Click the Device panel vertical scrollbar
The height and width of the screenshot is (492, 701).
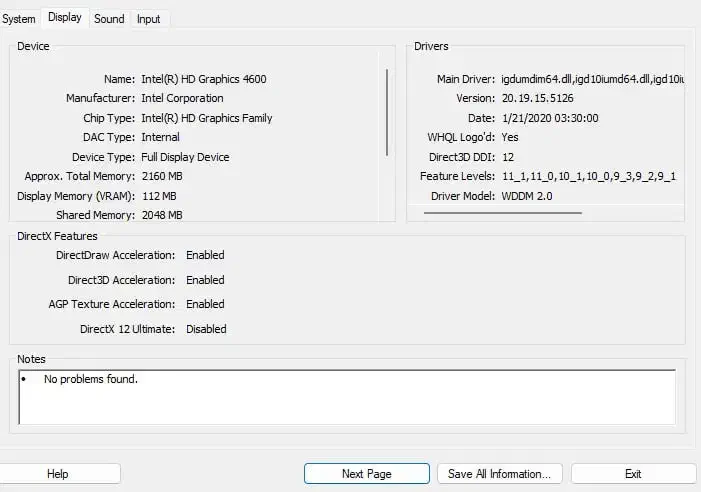pos(387,110)
